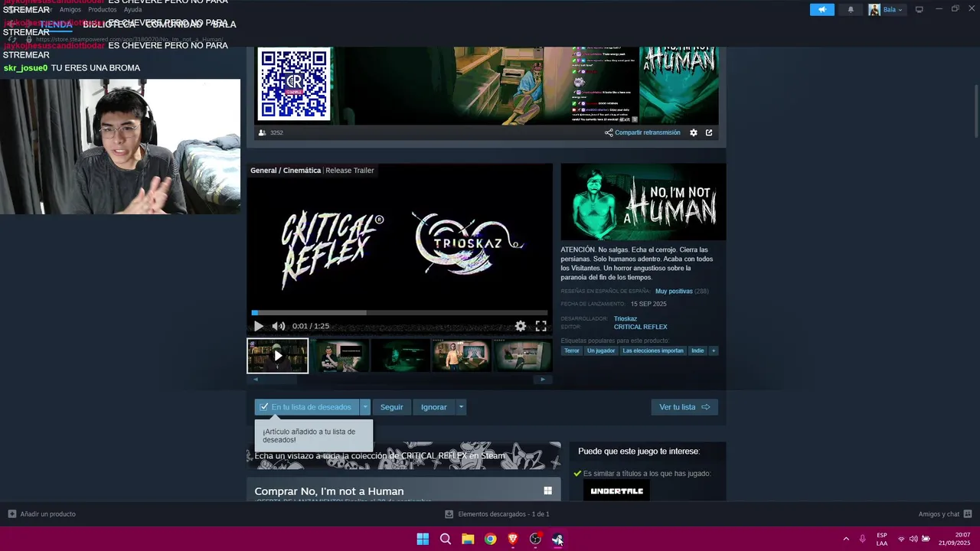Expand the wishlist options arrow
This screenshot has height=551, width=980.
365,407
